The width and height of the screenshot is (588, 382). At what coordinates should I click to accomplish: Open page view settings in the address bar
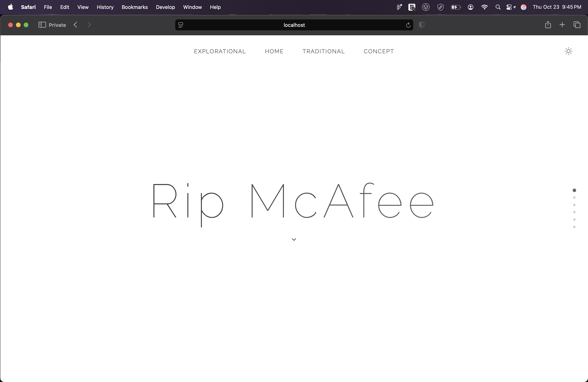(x=181, y=25)
